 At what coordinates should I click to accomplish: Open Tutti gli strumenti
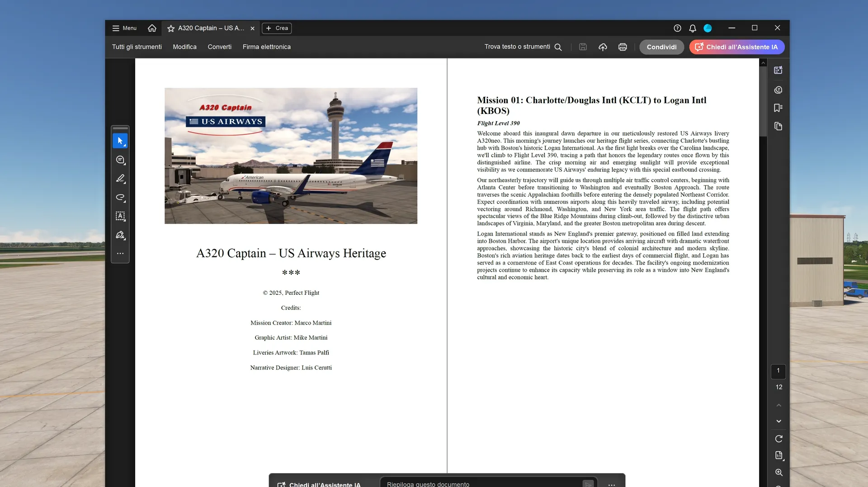click(137, 47)
